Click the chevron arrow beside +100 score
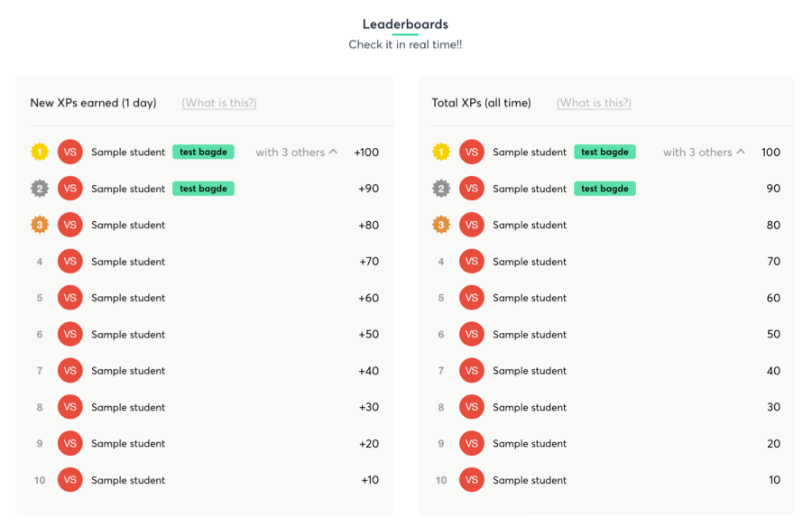The image size is (812, 527). point(334,152)
